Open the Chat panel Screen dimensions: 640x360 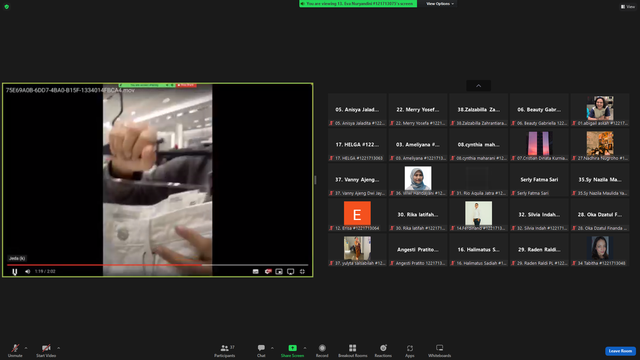point(261,351)
